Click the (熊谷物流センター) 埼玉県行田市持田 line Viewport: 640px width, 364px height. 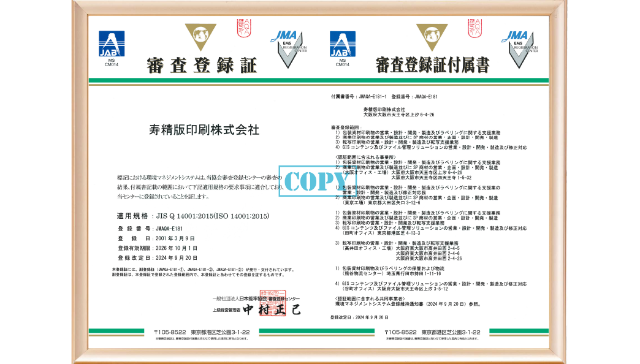392,273
